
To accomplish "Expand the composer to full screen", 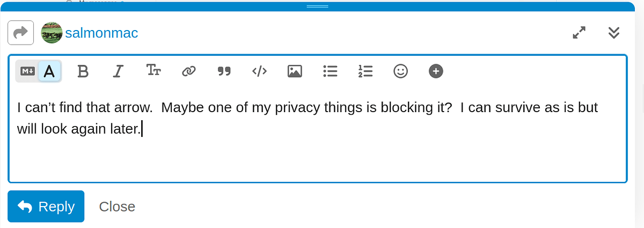I will [579, 33].
